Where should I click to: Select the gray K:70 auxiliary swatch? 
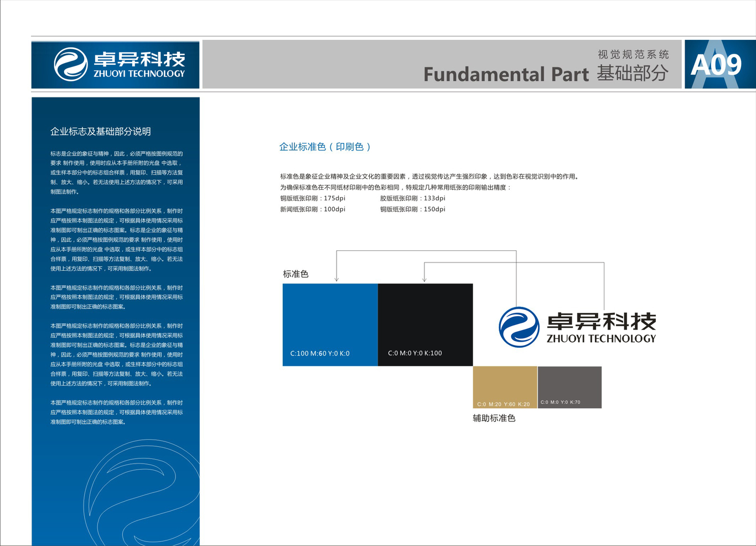[569, 387]
